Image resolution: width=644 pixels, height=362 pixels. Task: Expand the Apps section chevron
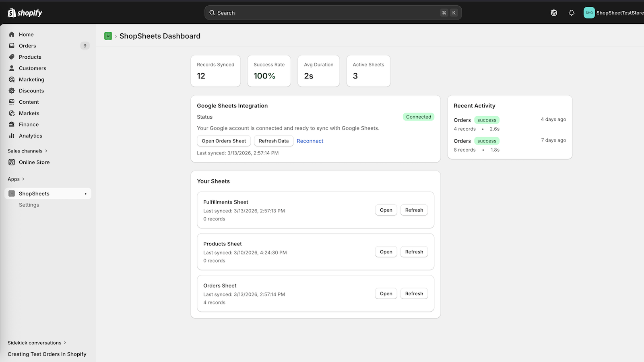click(23, 179)
